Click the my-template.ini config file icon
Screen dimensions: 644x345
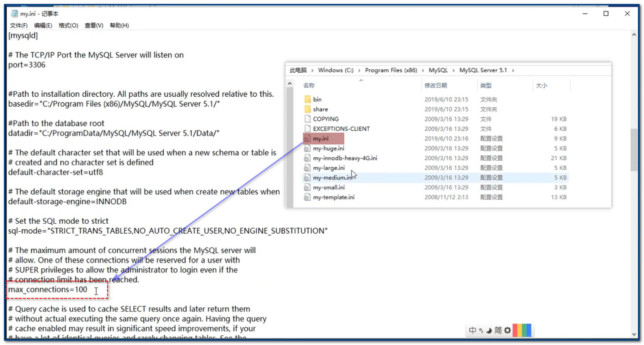(307, 197)
